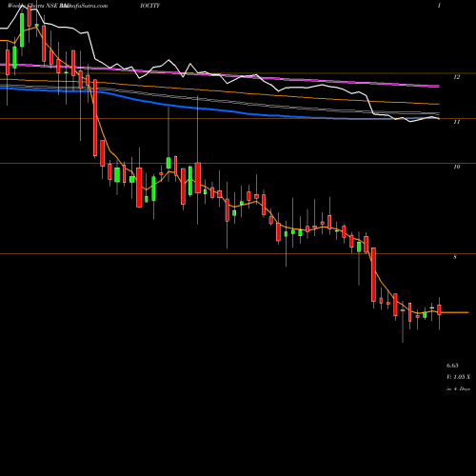Click the MunafaSutra.com chart title text

pyautogui.click(x=84, y=6)
